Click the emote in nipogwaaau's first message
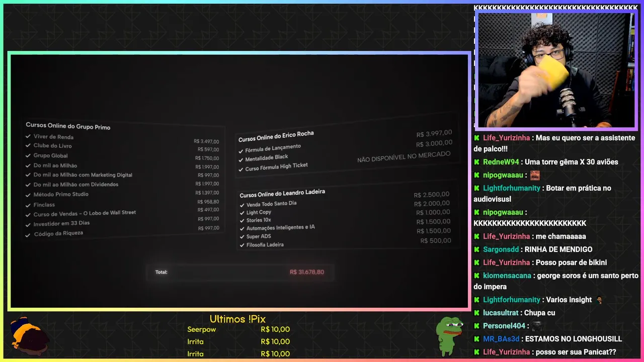The image size is (644, 362). point(535,175)
